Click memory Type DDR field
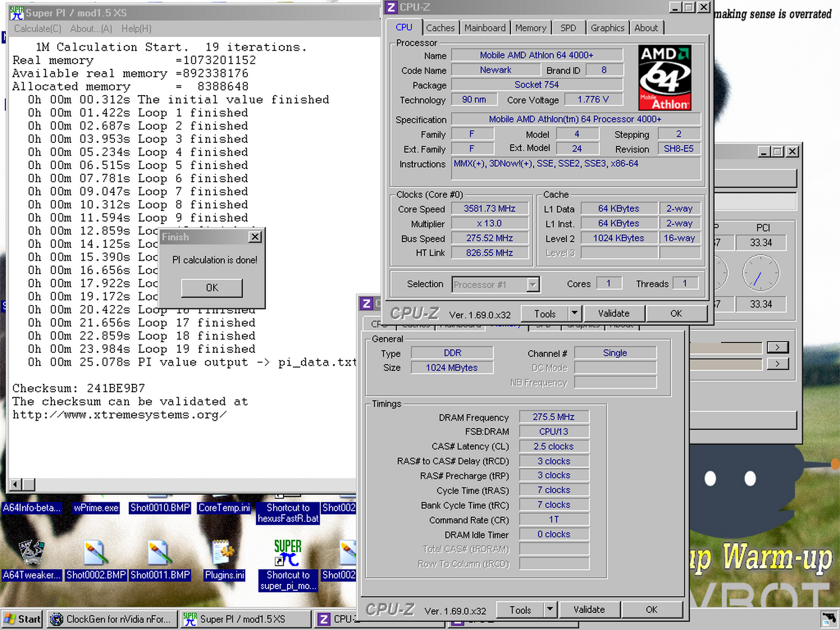 pyautogui.click(x=452, y=353)
